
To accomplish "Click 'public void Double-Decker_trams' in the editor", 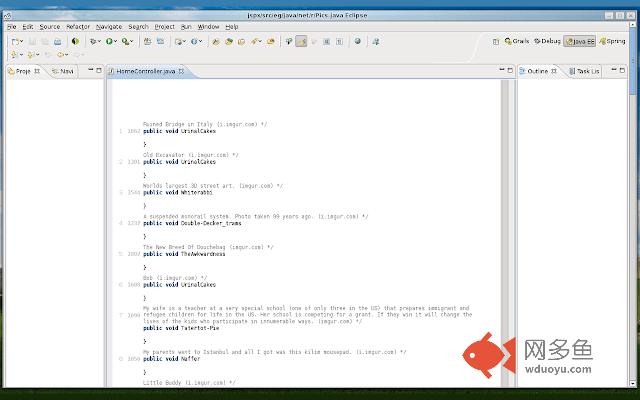I will [x=192, y=223].
